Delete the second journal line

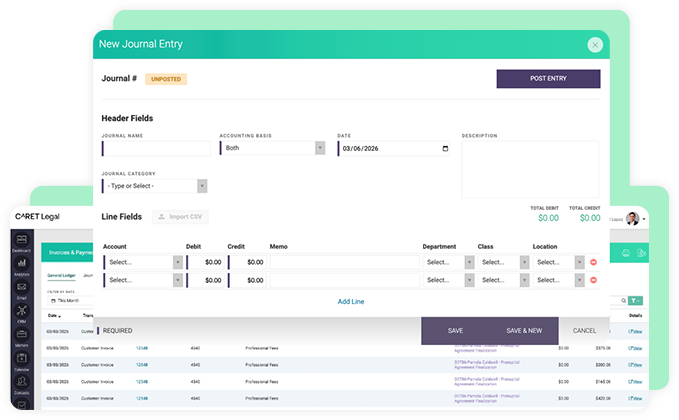coord(594,280)
